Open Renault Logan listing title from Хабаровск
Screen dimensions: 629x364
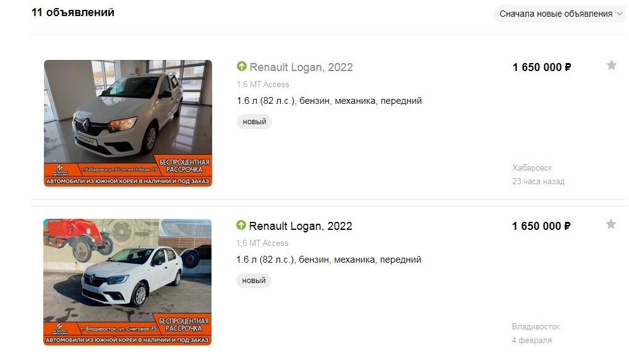click(301, 67)
